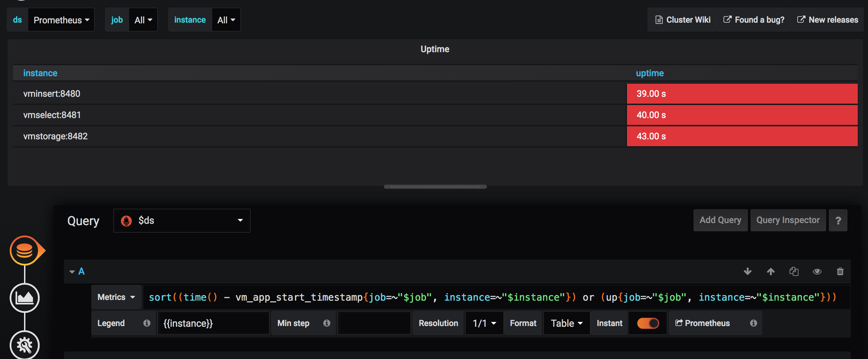Open the New releases link
Image resolution: width=868 pixels, height=359 pixels.
click(x=827, y=20)
